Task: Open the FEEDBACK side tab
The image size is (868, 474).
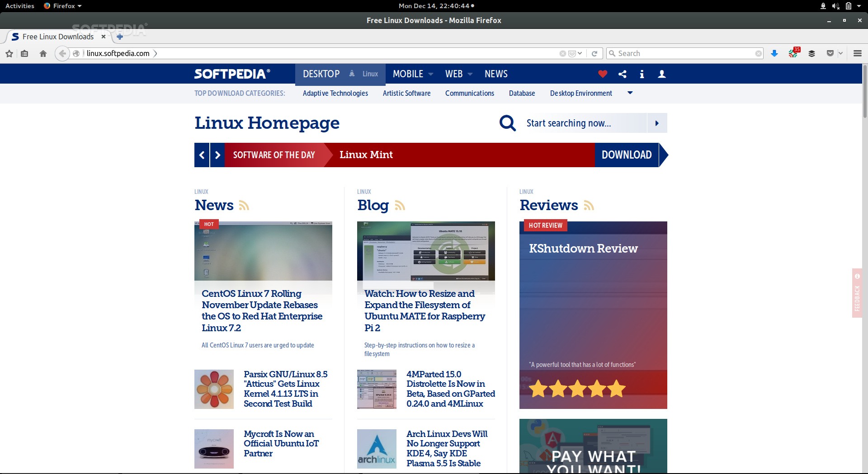Action: pos(857,293)
